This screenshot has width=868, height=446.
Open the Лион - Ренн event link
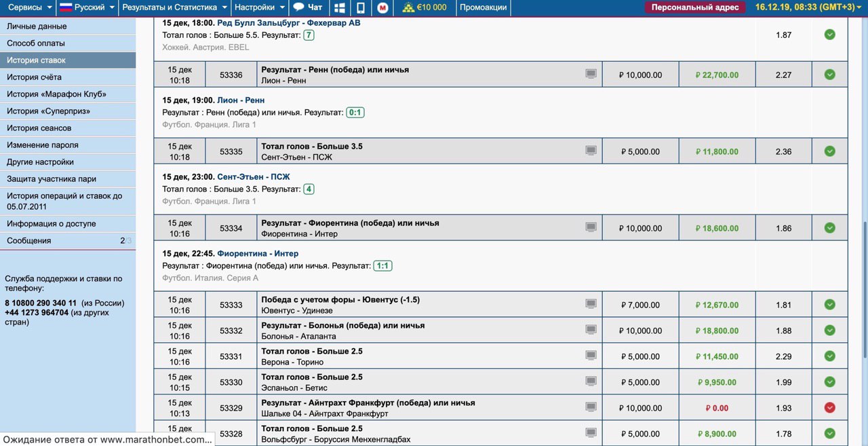[241, 100]
